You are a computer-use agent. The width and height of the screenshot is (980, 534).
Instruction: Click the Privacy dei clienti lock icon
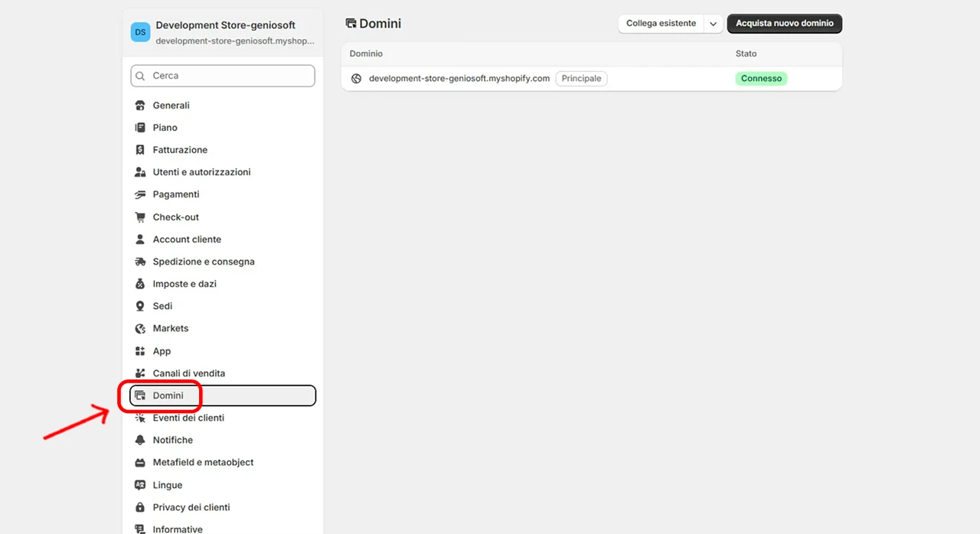140,507
